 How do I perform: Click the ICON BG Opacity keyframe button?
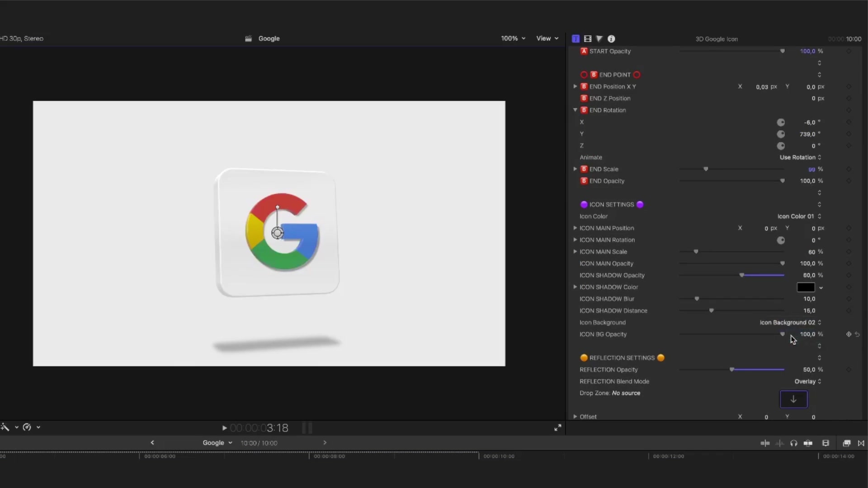(x=849, y=334)
